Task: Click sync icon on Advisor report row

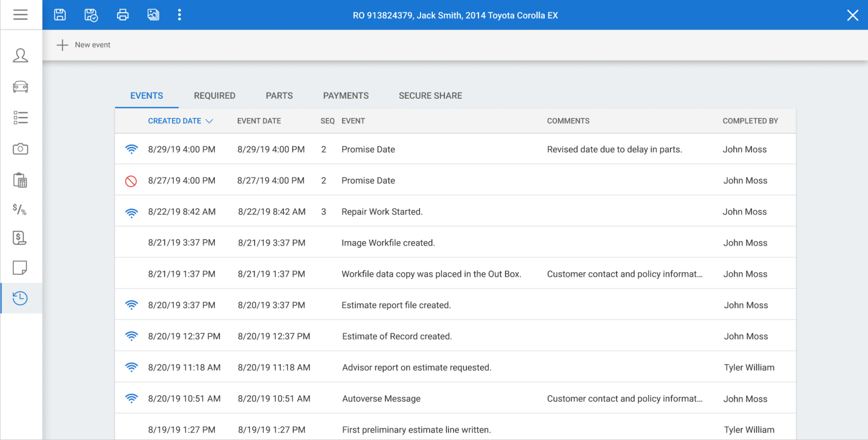Action: click(131, 367)
